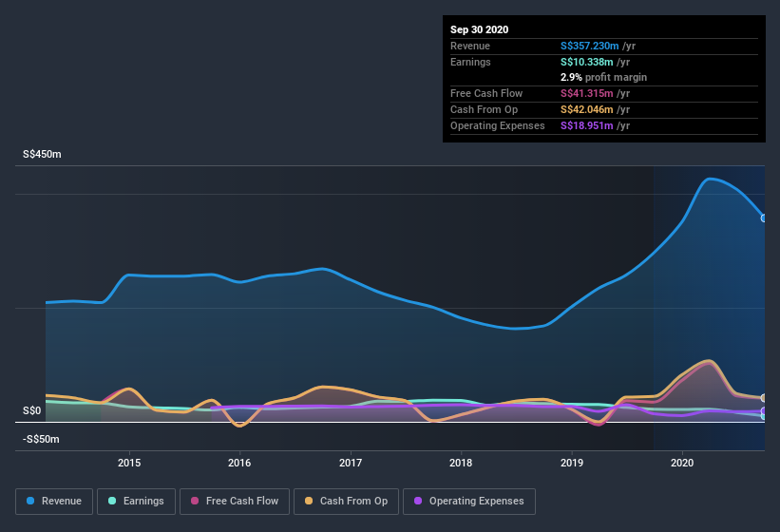The width and height of the screenshot is (780, 532).
Task: Click the 2020 x-axis label
Action: coord(682,463)
